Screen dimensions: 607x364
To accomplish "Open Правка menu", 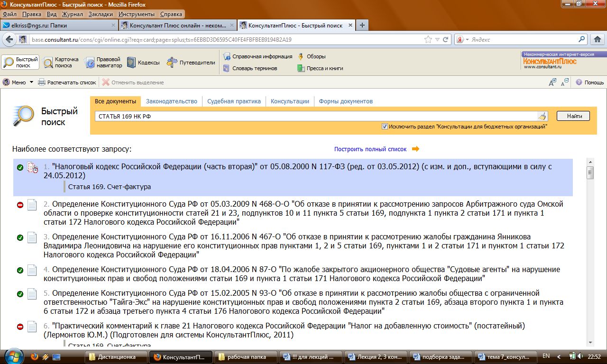I will point(31,14).
